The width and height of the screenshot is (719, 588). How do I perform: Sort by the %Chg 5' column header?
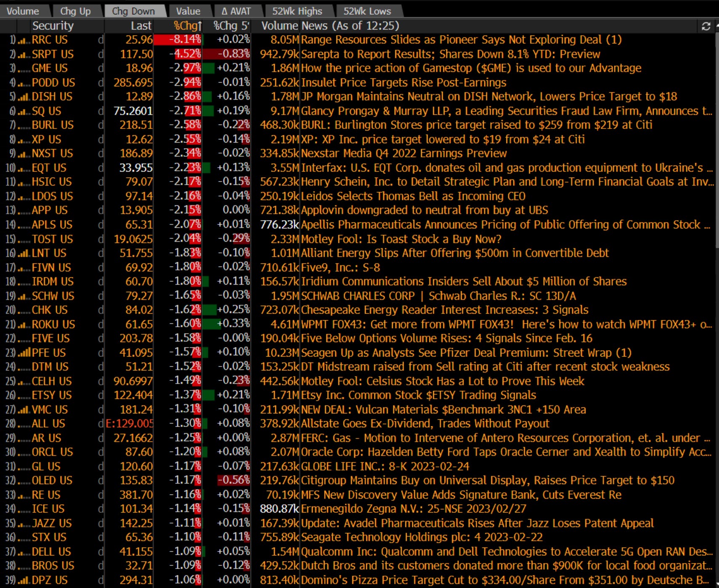tap(231, 26)
